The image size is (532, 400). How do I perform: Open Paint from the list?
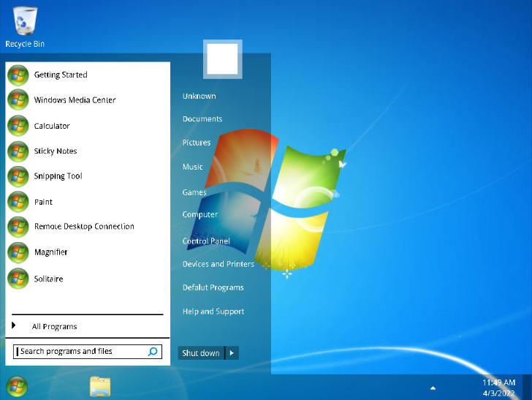pos(43,202)
